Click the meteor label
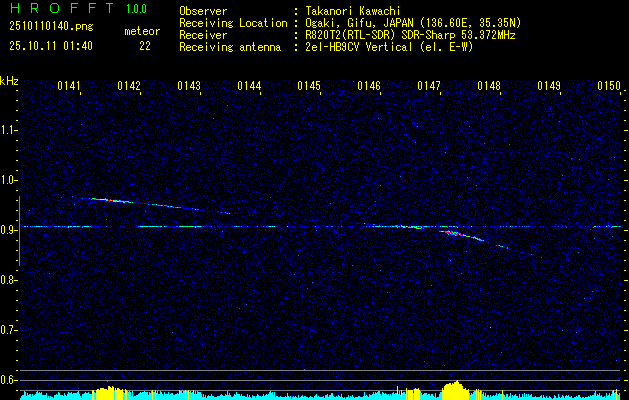Screen dimensions: 629x400 [142, 31]
